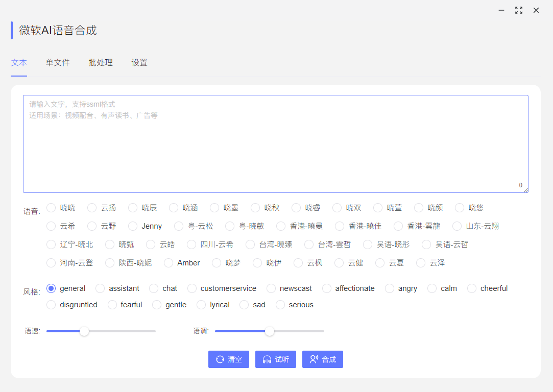The width and height of the screenshot is (553, 392).
Task: Click the 清空 clear button
Action: [x=229, y=359]
